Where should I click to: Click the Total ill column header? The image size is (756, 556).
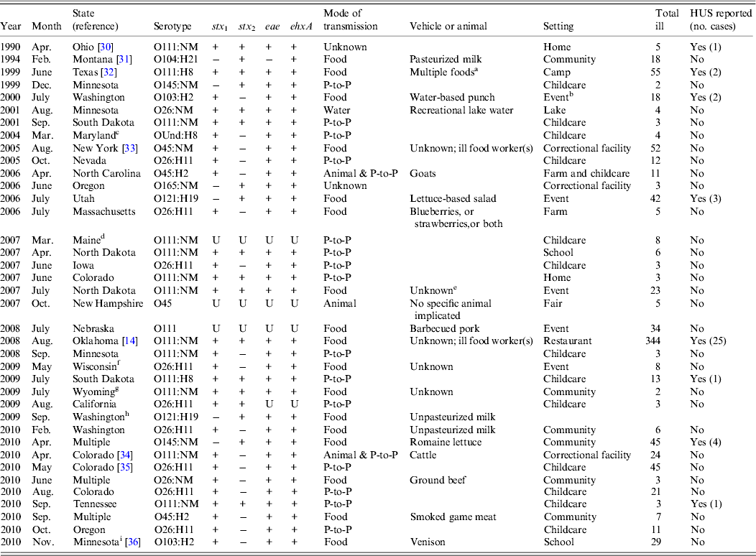667,19
